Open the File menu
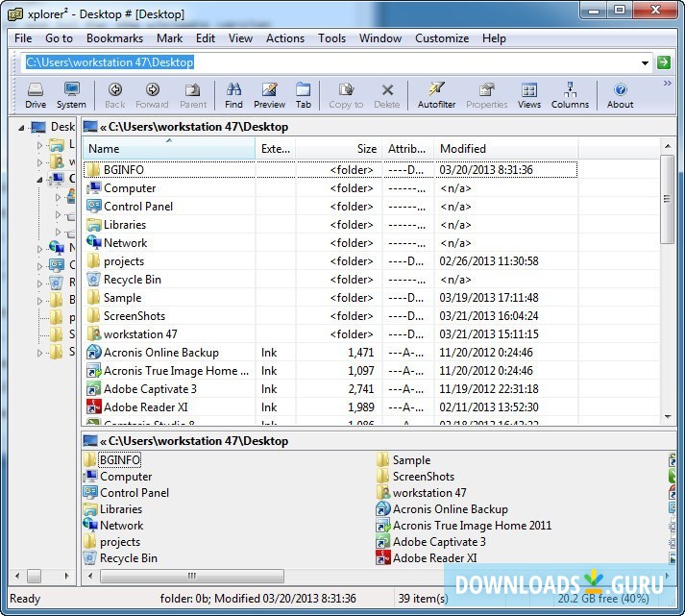 click(x=23, y=38)
